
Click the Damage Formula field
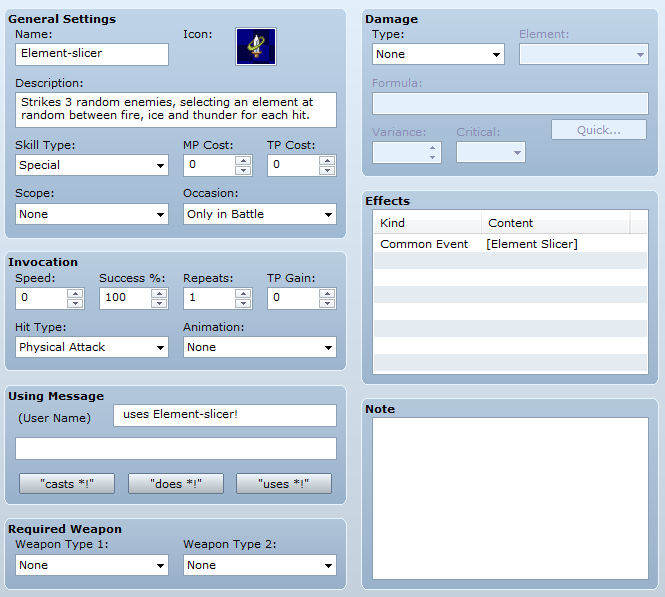point(510,103)
